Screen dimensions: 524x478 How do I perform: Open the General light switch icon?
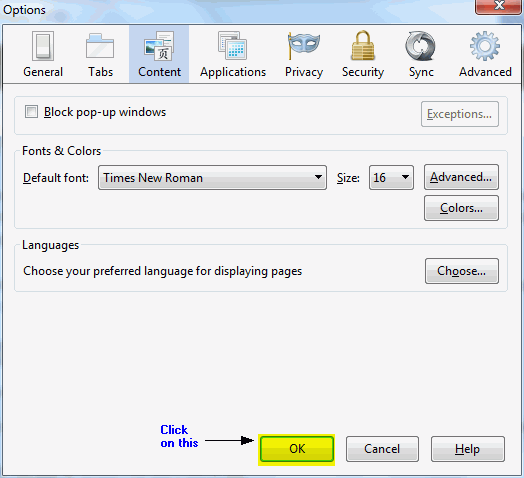(x=43, y=46)
